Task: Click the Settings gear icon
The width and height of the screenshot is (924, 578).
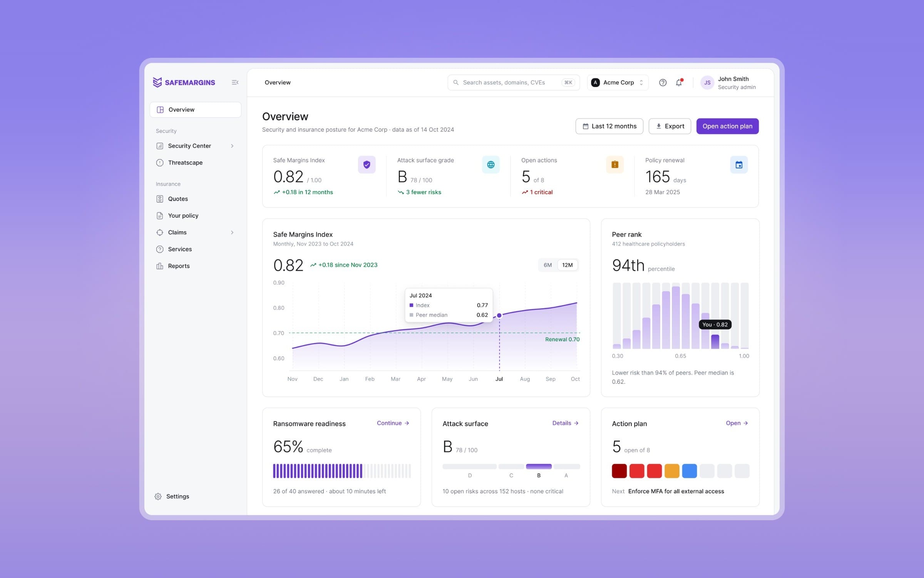Action: pos(158,496)
